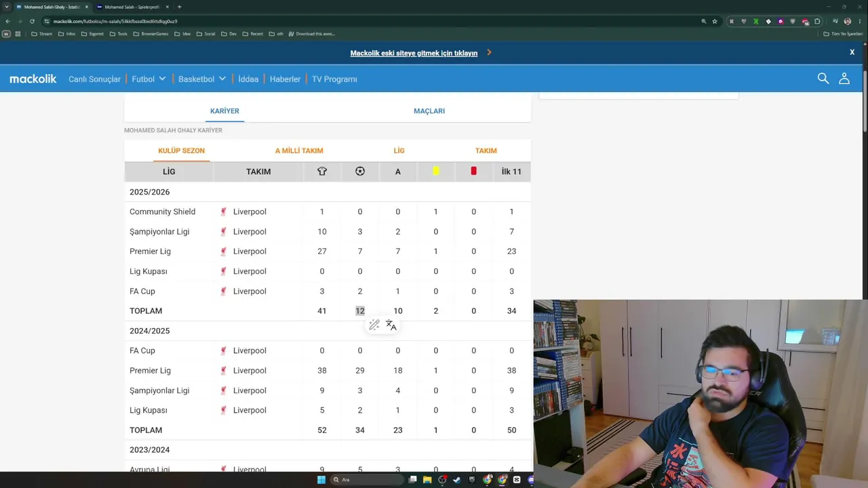Screen dimensions: 868x488
Task: Click the red card column header
Action: [473, 171]
